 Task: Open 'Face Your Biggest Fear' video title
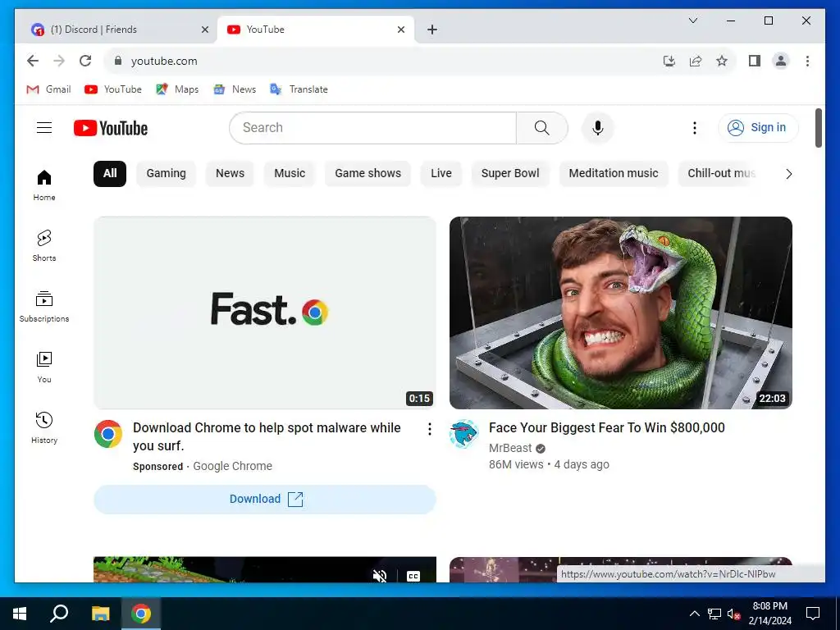(606, 427)
